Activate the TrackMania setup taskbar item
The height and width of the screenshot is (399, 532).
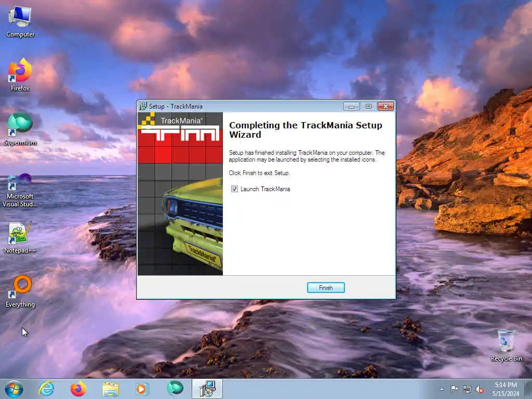pos(207,389)
